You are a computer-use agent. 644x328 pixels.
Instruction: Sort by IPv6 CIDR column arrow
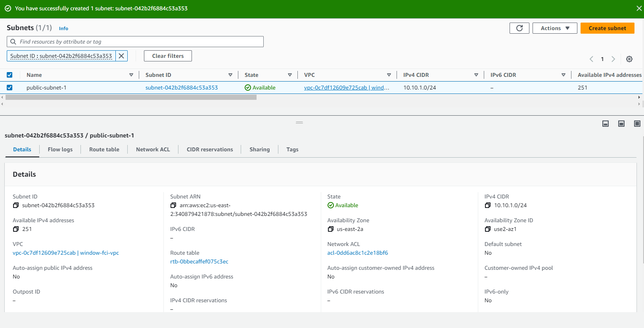(563, 75)
